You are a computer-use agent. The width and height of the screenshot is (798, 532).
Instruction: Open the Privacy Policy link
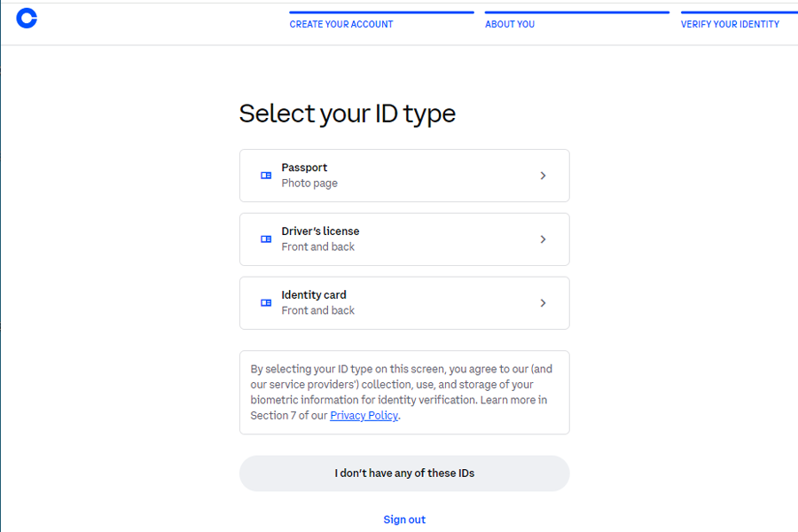pos(364,416)
